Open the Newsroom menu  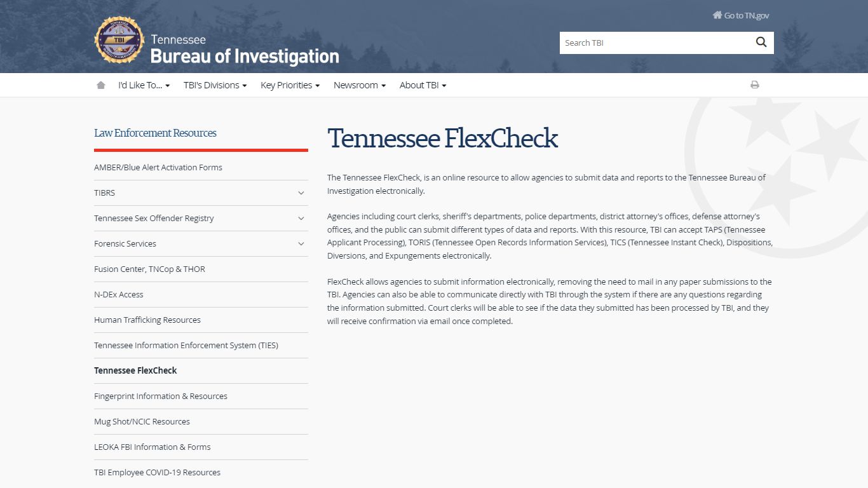pos(360,85)
